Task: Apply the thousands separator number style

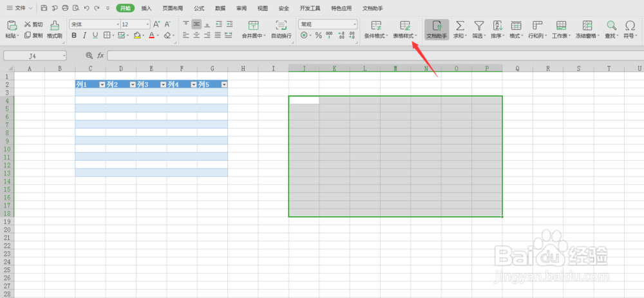Action: [329, 35]
